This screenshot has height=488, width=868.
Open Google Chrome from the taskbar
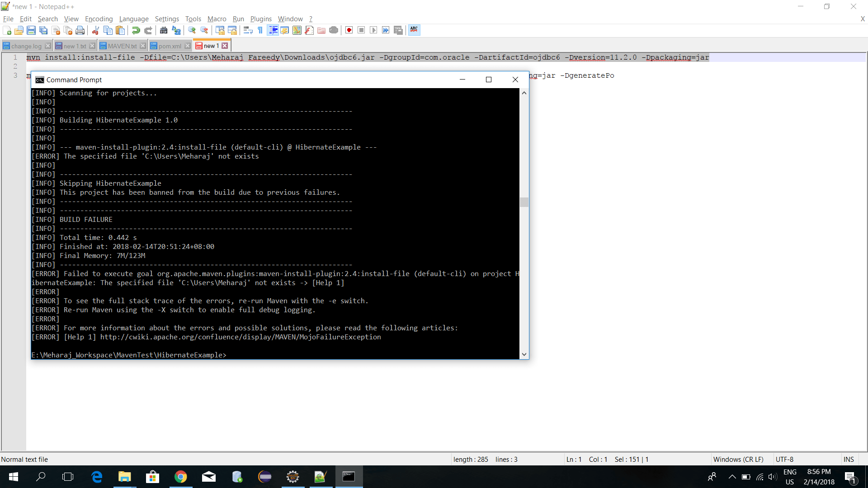tap(181, 477)
